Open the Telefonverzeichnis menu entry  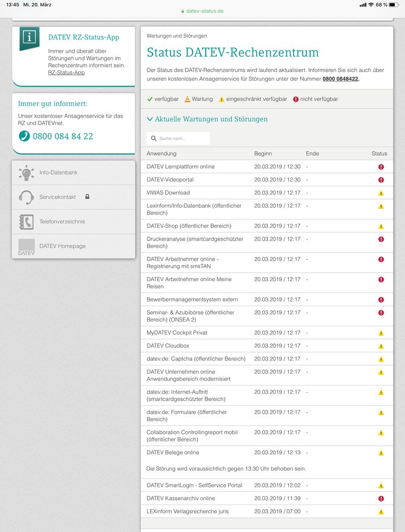click(x=74, y=222)
